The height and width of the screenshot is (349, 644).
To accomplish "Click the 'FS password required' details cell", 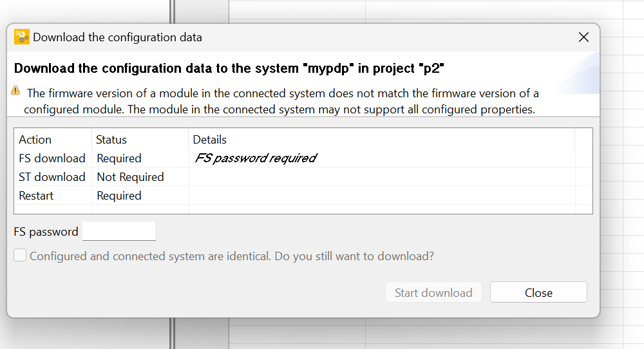I will click(x=256, y=158).
